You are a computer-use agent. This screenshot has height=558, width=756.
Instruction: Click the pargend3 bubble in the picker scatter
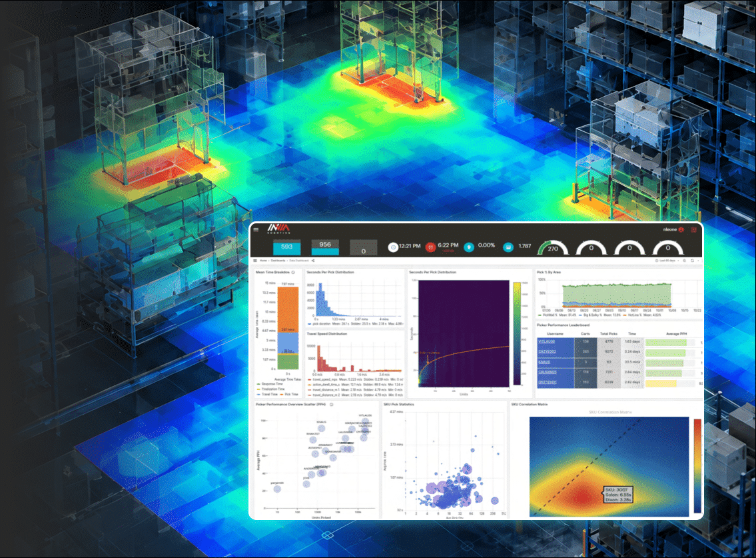[277, 489]
